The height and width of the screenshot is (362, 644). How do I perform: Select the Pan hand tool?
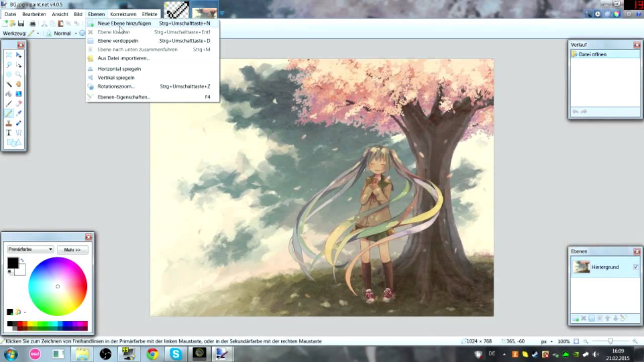click(x=19, y=84)
